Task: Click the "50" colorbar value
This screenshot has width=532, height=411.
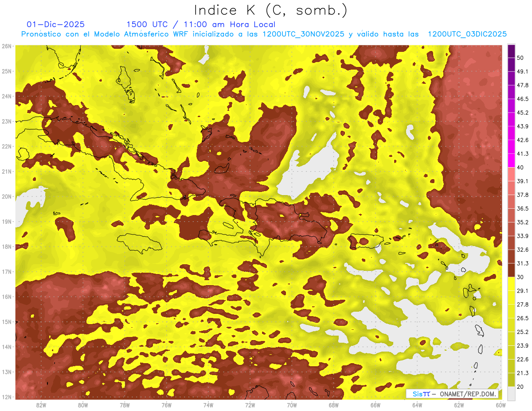Action: point(521,58)
